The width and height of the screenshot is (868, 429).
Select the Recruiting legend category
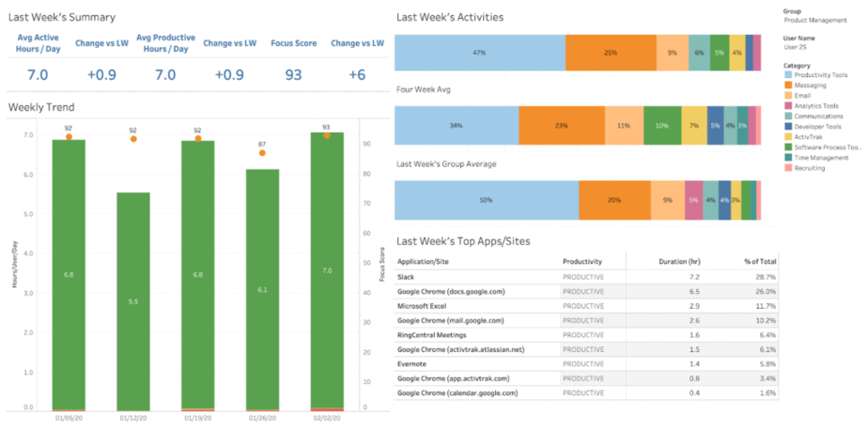coord(810,168)
